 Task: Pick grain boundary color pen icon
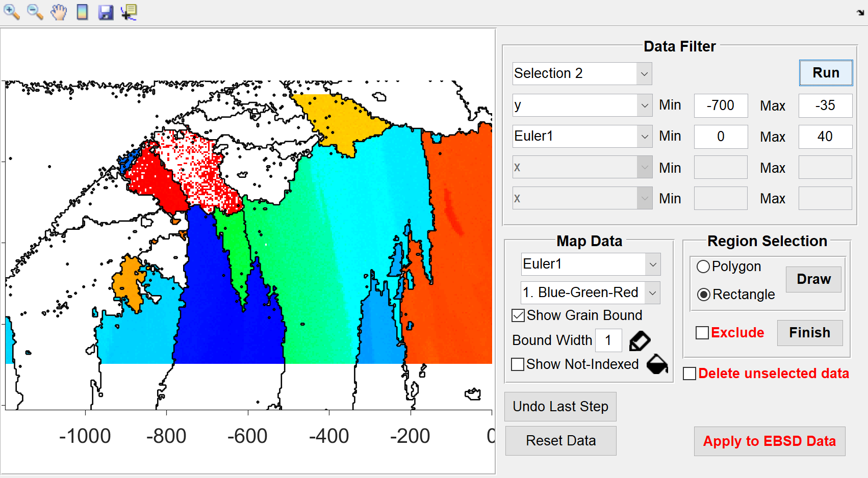[x=640, y=341]
